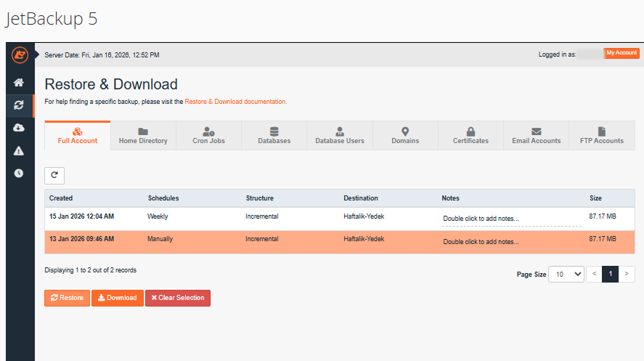Open the Email Accounts tab
The height and width of the screenshot is (361, 644).
536,136
